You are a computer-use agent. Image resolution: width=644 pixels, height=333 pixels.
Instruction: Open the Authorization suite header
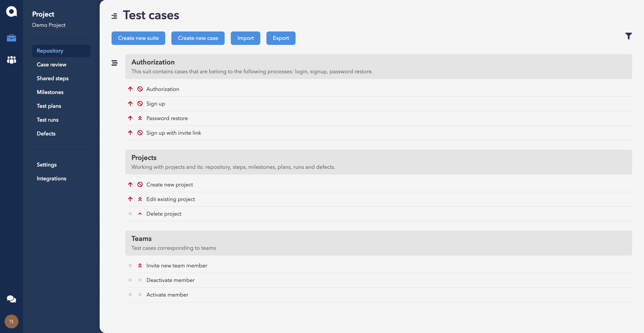coord(379,67)
